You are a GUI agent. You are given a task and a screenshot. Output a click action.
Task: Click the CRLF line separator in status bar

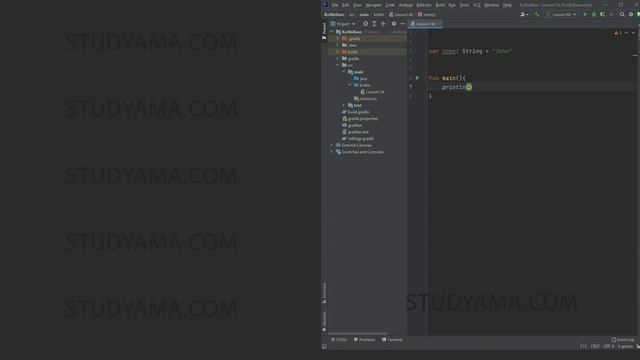[x=595, y=346]
